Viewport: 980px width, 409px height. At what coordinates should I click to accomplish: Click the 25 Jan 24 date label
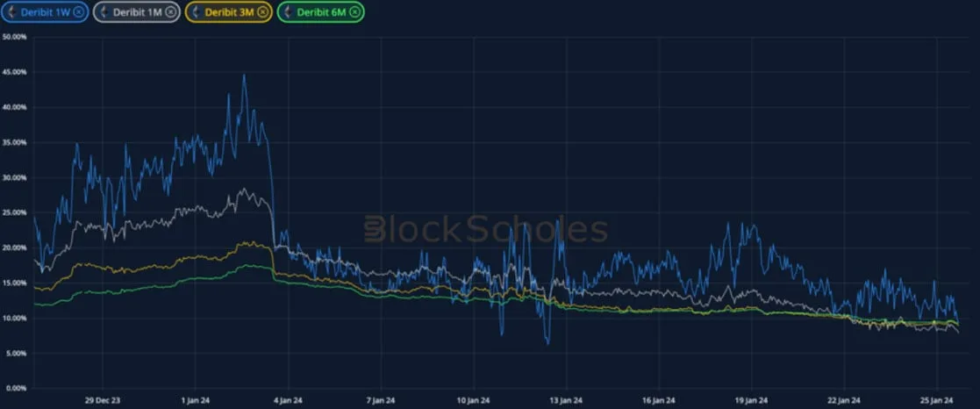936,400
